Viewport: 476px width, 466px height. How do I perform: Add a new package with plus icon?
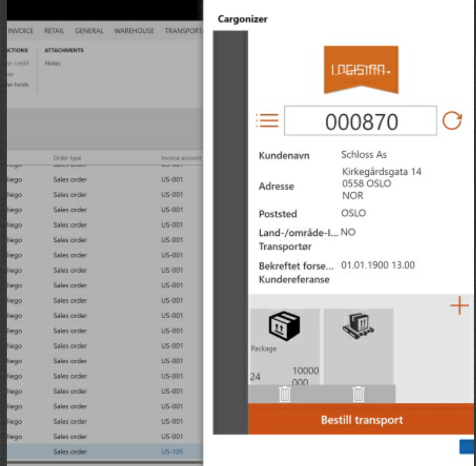click(x=459, y=306)
